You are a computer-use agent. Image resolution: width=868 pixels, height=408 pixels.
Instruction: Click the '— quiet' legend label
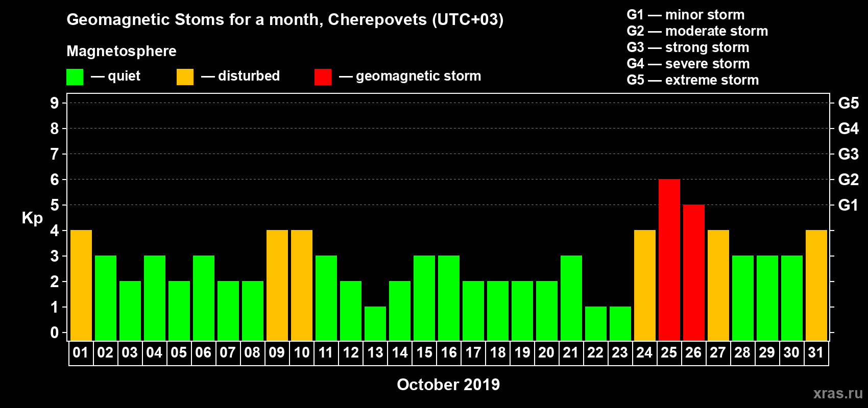point(115,76)
